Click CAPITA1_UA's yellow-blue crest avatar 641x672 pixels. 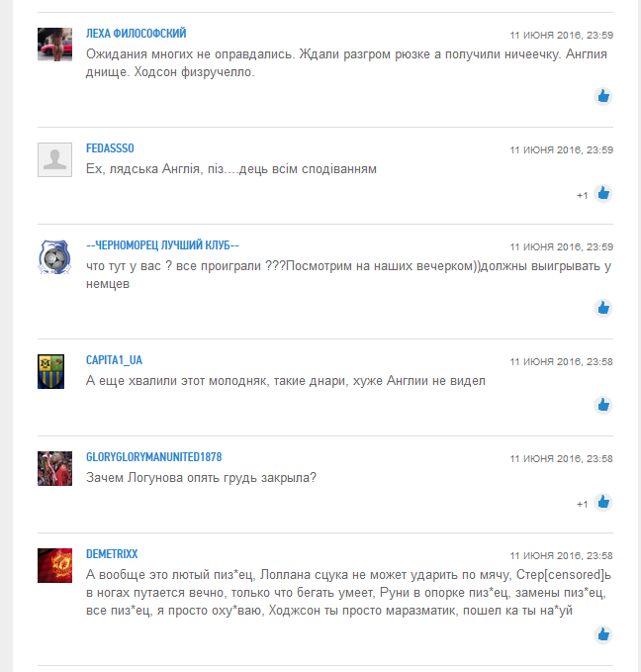tap(51, 371)
